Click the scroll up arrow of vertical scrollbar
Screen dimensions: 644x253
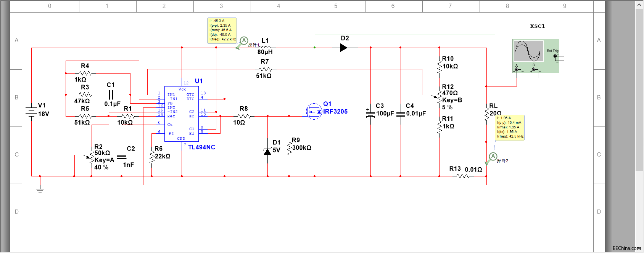point(639,5)
